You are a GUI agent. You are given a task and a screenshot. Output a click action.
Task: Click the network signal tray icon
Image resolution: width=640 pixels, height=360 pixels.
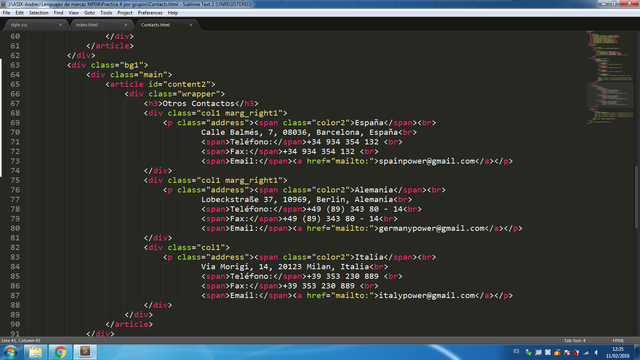coord(586,352)
